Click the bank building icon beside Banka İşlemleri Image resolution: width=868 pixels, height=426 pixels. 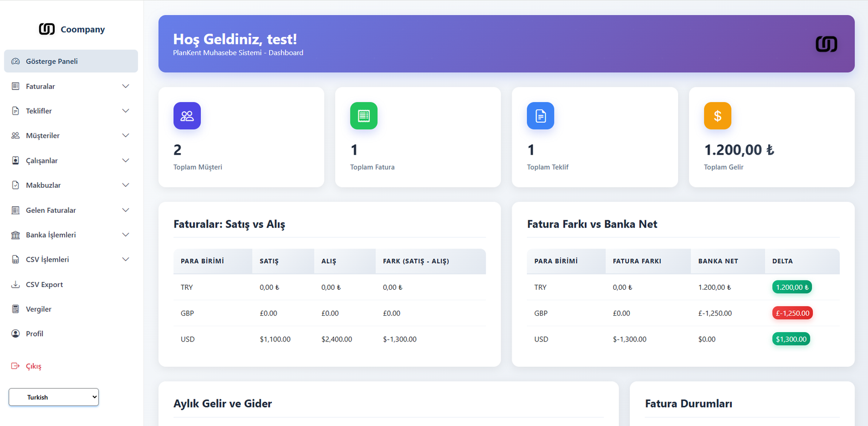click(16, 235)
